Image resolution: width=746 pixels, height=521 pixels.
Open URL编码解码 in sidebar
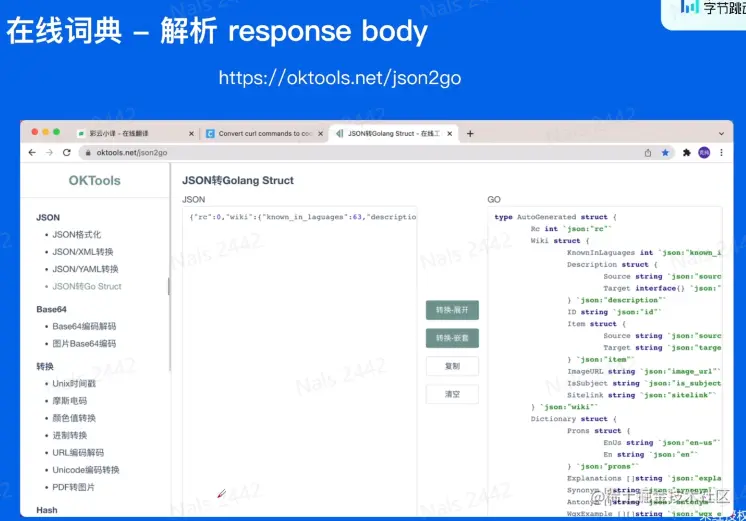tap(78, 452)
